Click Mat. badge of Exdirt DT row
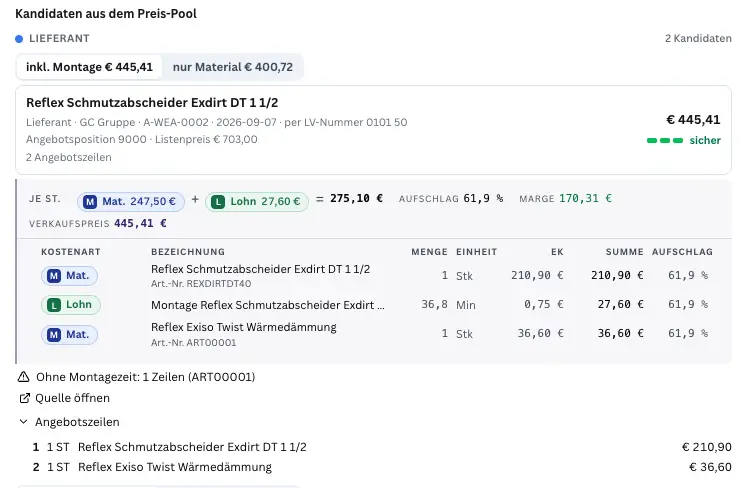Viewport: 750px width, 488px height. point(69,276)
